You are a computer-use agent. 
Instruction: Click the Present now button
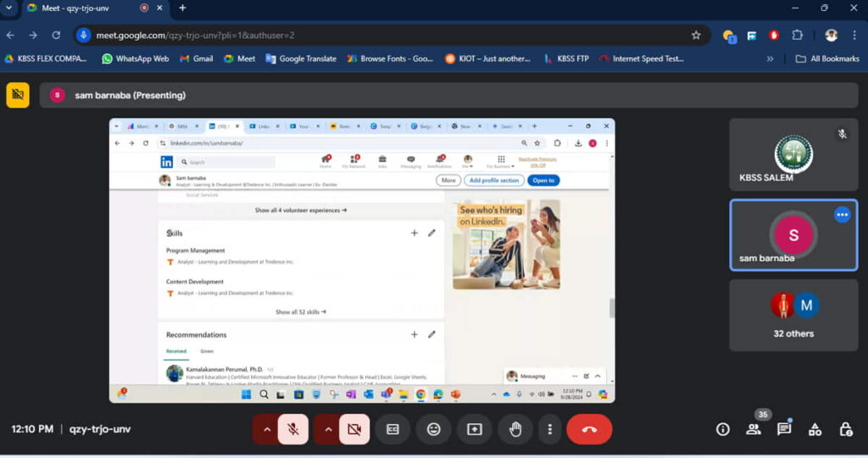click(475, 429)
